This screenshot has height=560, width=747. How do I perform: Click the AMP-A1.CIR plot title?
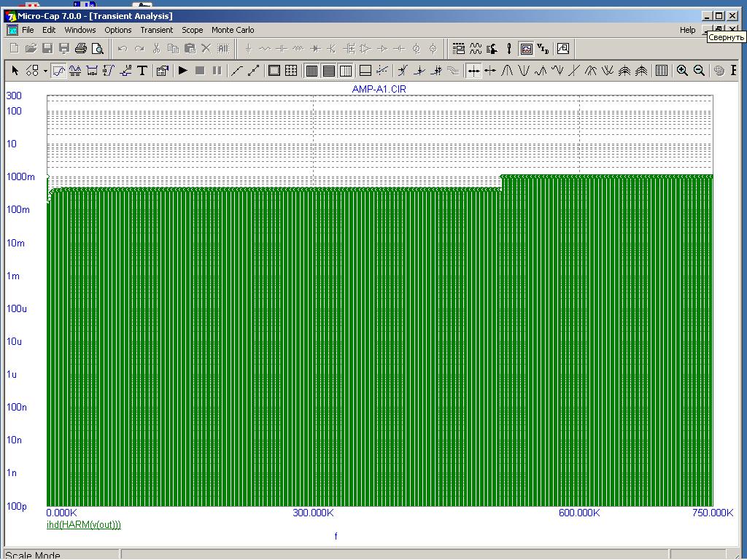click(379, 89)
